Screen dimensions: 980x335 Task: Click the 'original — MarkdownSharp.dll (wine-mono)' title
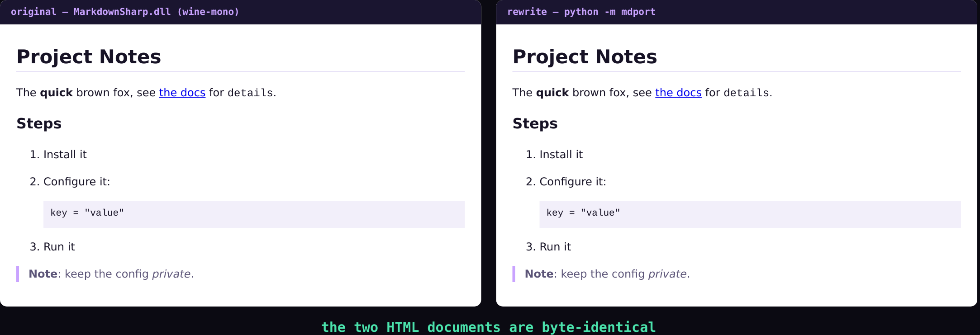click(125, 12)
